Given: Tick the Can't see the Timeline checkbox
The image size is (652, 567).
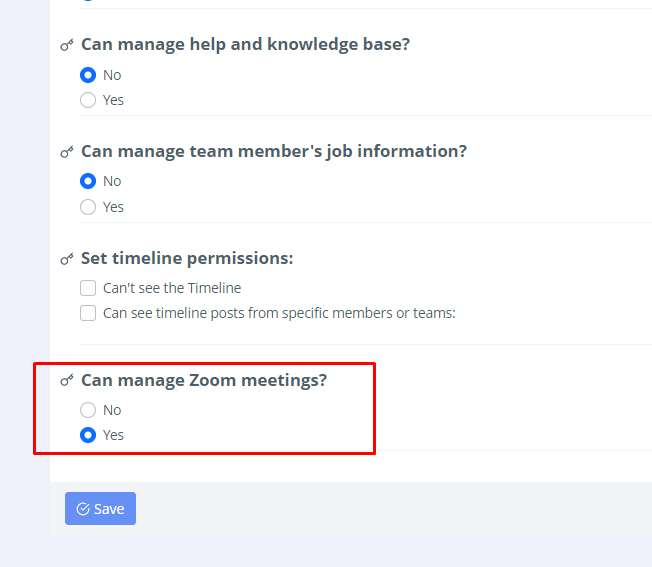Looking at the screenshot, I should point(88,288).
